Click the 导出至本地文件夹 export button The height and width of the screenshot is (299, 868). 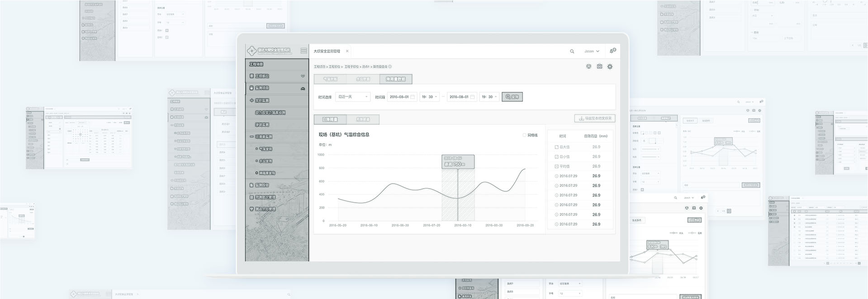click(595, 119)
